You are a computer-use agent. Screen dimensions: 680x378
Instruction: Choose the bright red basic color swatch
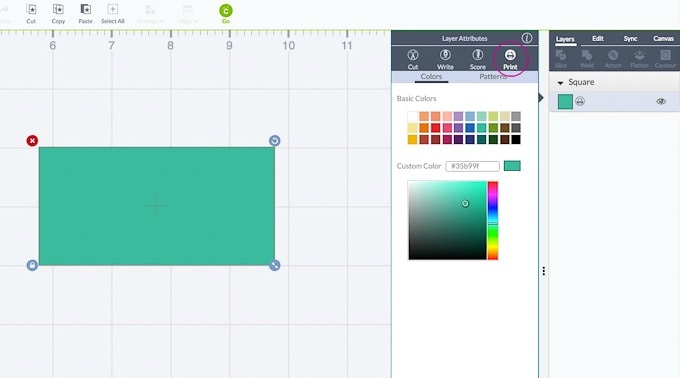(x=435, y=128)
